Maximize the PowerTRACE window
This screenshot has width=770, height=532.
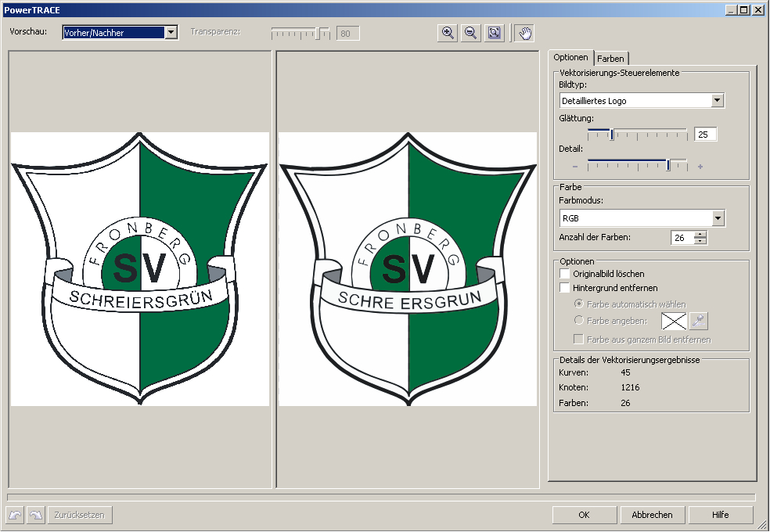744,9
